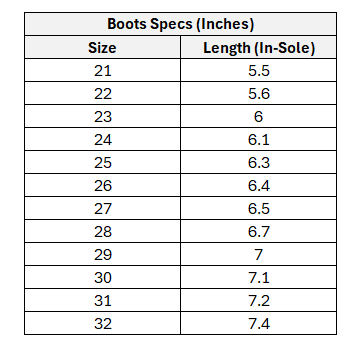Select the Boots Specs (Inches) title cell
Screen dimensions: 364x361
click(x=180, y=24)
